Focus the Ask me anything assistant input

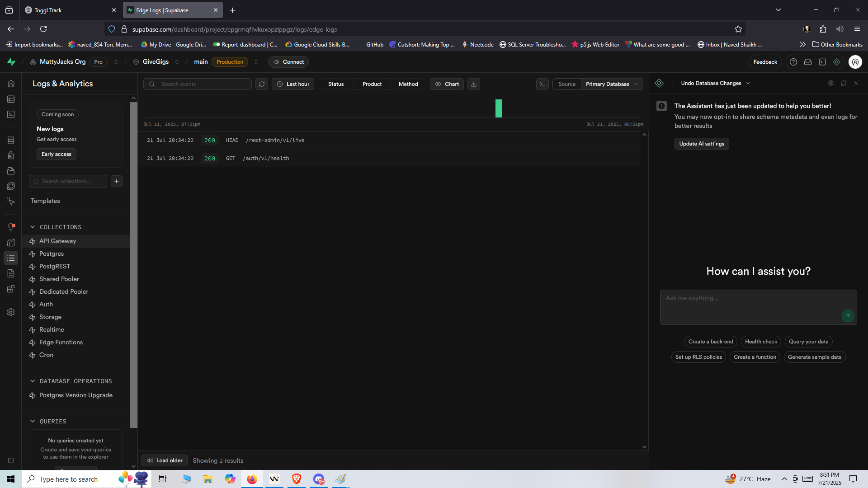click(x=758, y=307)
